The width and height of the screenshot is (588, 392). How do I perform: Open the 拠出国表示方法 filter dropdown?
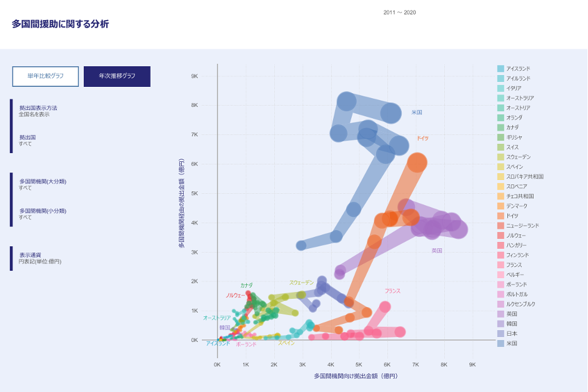37,111
